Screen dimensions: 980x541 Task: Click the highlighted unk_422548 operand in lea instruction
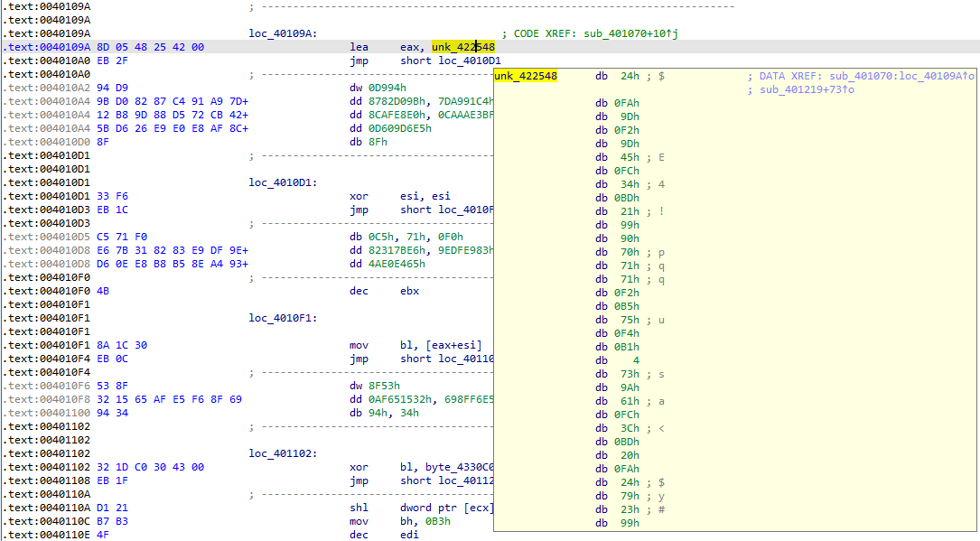463,47
